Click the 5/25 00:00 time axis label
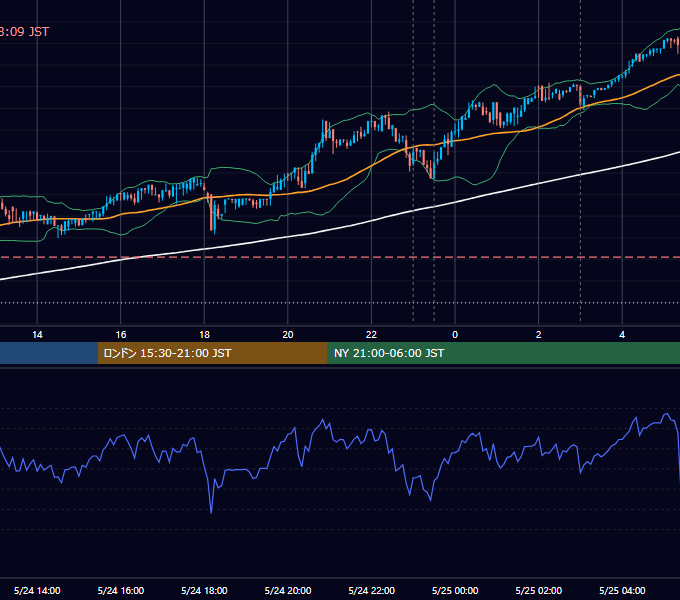Screen dimensions: 680x600 coord(455,590)
